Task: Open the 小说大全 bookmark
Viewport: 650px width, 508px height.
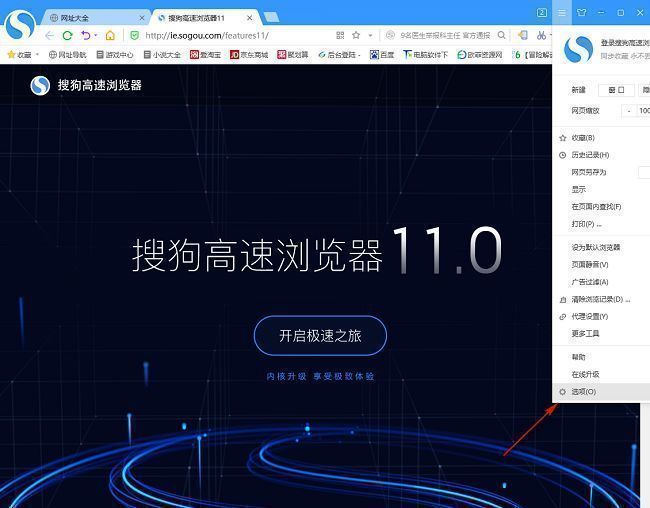Action: 162,54
